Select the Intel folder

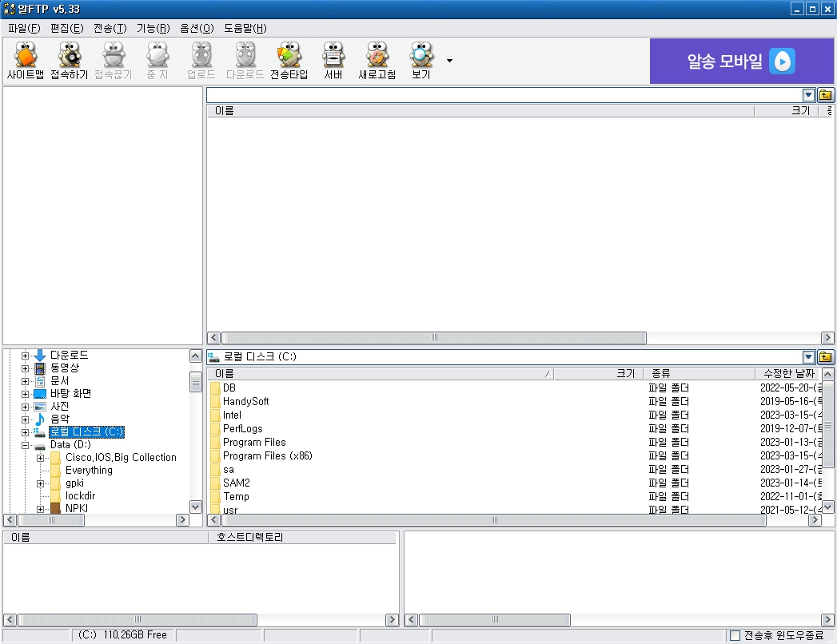coord(232,415)
